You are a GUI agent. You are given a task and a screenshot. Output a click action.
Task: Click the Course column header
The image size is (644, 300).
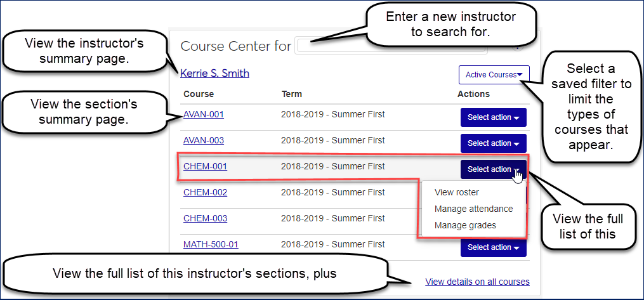(199, 95)
